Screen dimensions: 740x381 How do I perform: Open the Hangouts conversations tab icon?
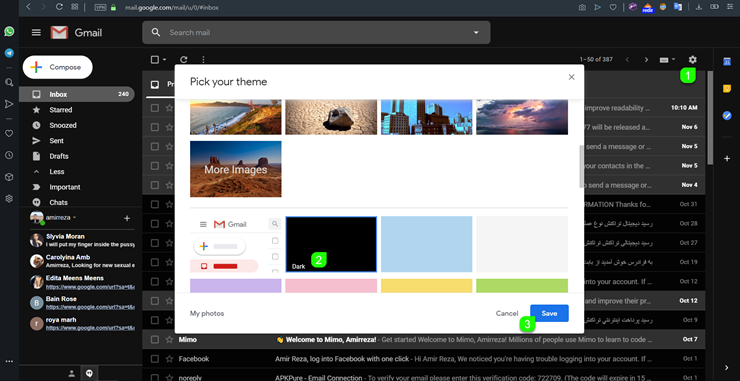click(89, 373)
